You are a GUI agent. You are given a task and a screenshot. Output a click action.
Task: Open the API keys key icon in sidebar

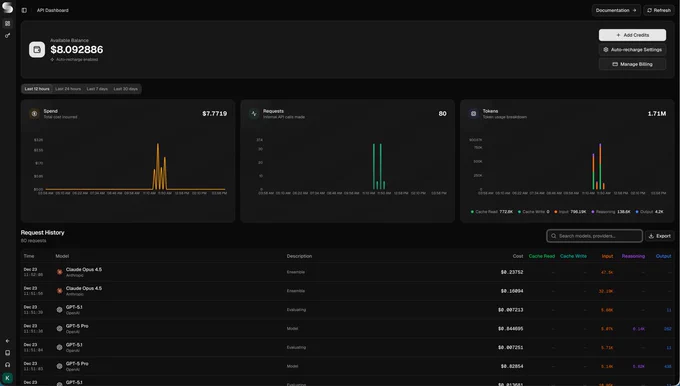point(7,36)
